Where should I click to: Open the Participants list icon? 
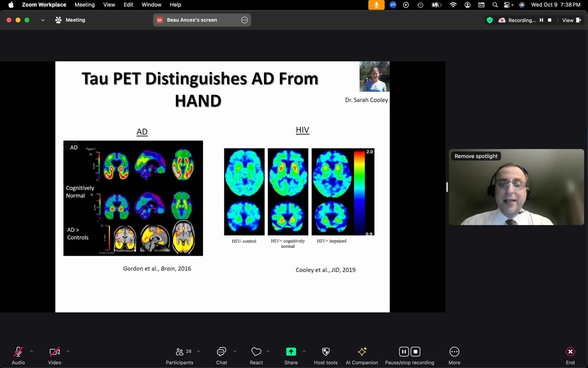click(x=180, y=352)
